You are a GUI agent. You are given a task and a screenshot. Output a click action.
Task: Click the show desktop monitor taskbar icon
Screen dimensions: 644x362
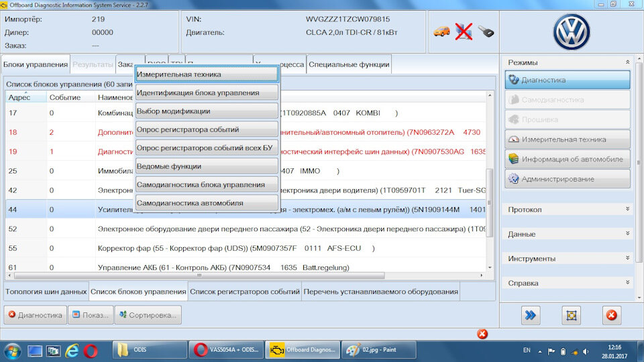[35, 351]
